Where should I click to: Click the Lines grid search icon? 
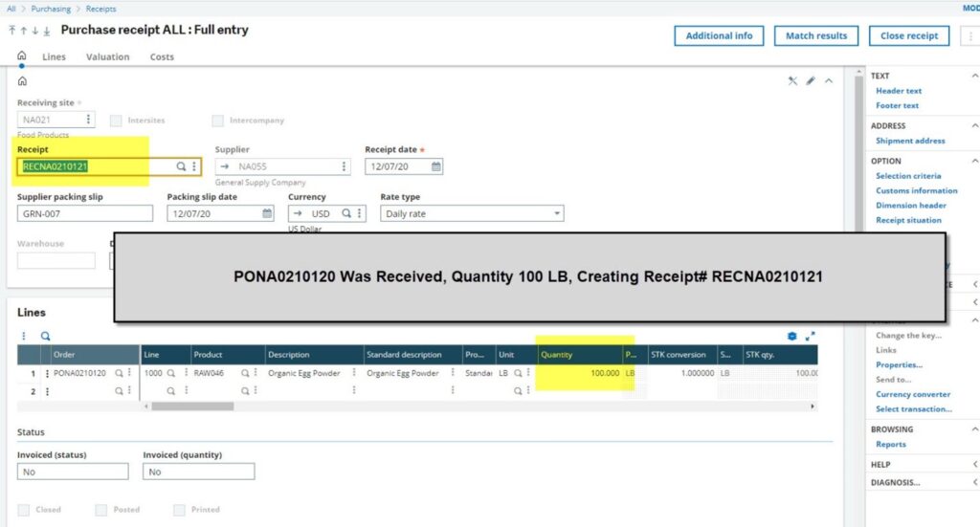[45, 337]
